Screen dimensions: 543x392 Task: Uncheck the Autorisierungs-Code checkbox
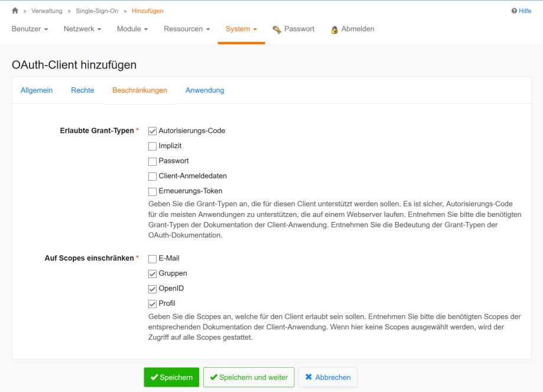pyautogui.click(x=152, y=131)
